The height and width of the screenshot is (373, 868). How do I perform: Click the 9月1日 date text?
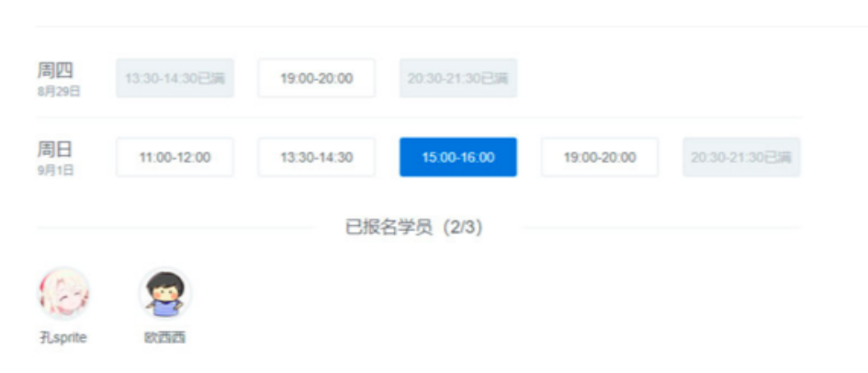tap(55, 171)
